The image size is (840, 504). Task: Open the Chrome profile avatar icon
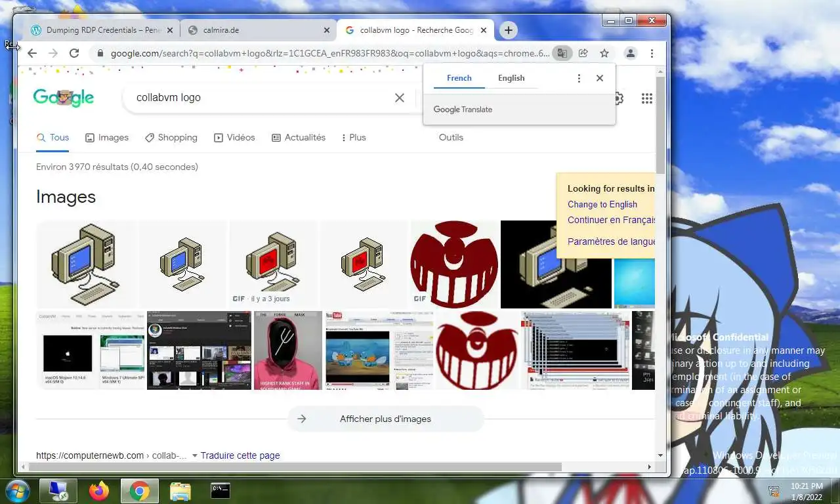coord(631,53)
